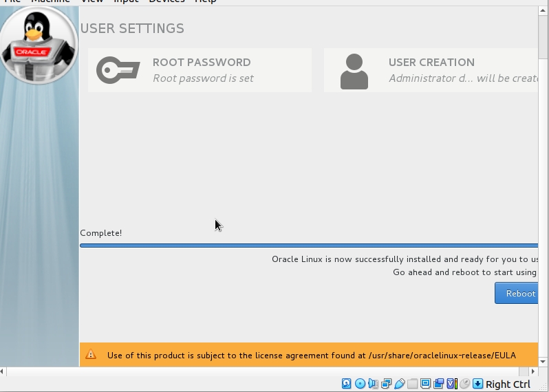Click the "USER SETTINGS" heading
The width and height of the screenshot is (549, 392).
(x=132, y=28)
